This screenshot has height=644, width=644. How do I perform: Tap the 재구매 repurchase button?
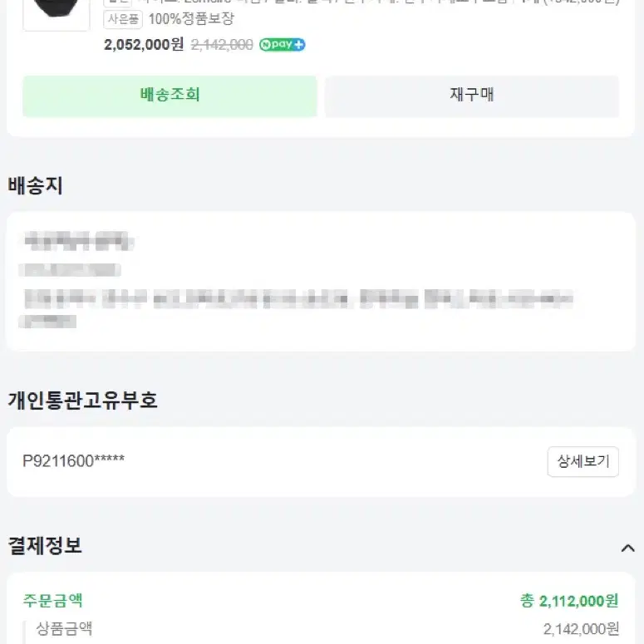472,96
